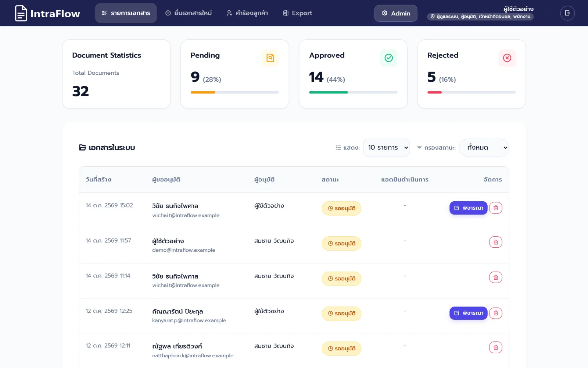
Task: Click the logout icon button
Action: point(567,13)
